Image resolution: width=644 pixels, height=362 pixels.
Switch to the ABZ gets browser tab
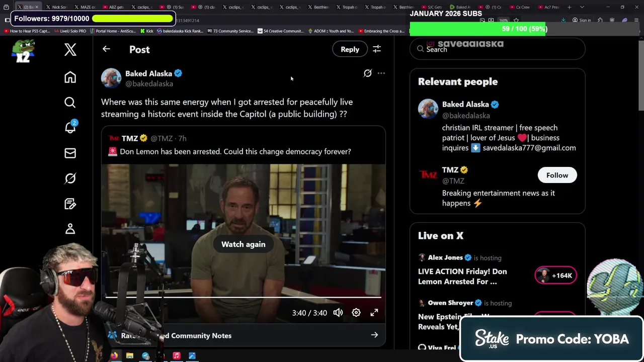113,7
